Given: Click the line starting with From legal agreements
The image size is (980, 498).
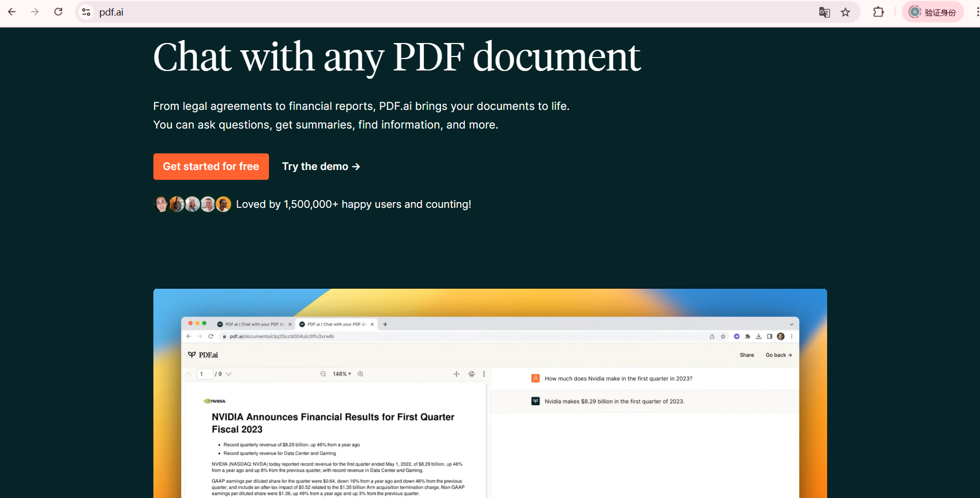Looking at the screenshot, I should pyautogui.click(x=361, y=106).
